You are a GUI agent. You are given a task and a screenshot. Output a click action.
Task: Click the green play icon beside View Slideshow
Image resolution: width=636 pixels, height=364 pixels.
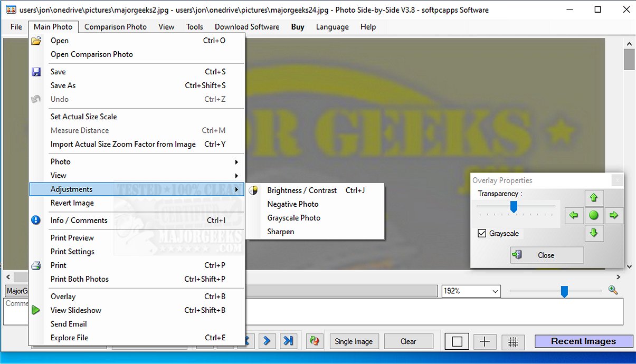coord(36,310)
